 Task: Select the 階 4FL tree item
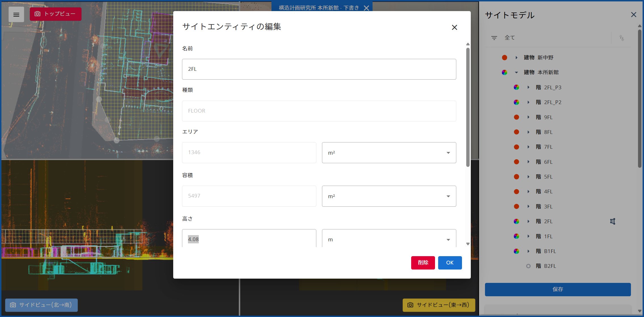pos(544,192)
